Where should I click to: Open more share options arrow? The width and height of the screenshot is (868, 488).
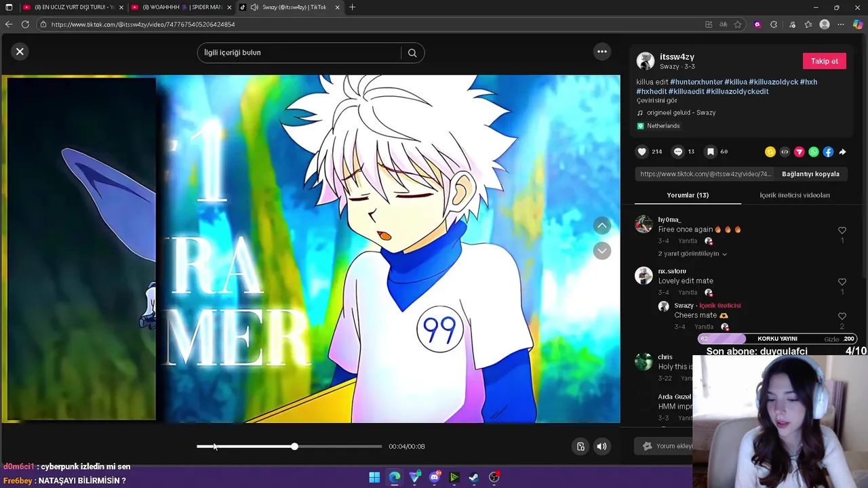[842, 152]
